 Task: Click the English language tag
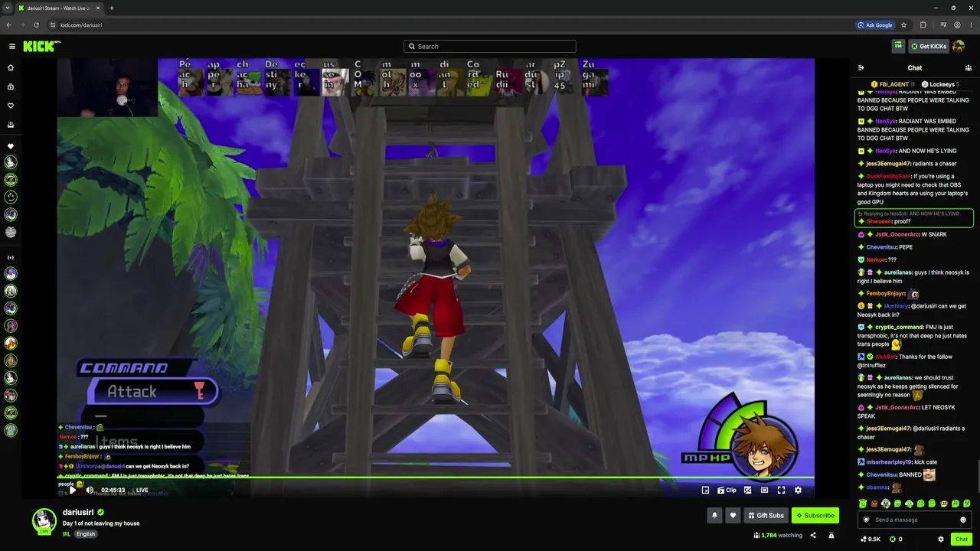point(86,534)
